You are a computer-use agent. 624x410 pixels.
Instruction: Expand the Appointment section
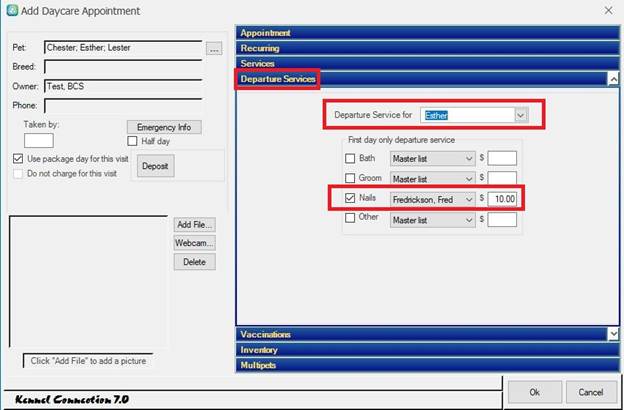pos(427,33)
